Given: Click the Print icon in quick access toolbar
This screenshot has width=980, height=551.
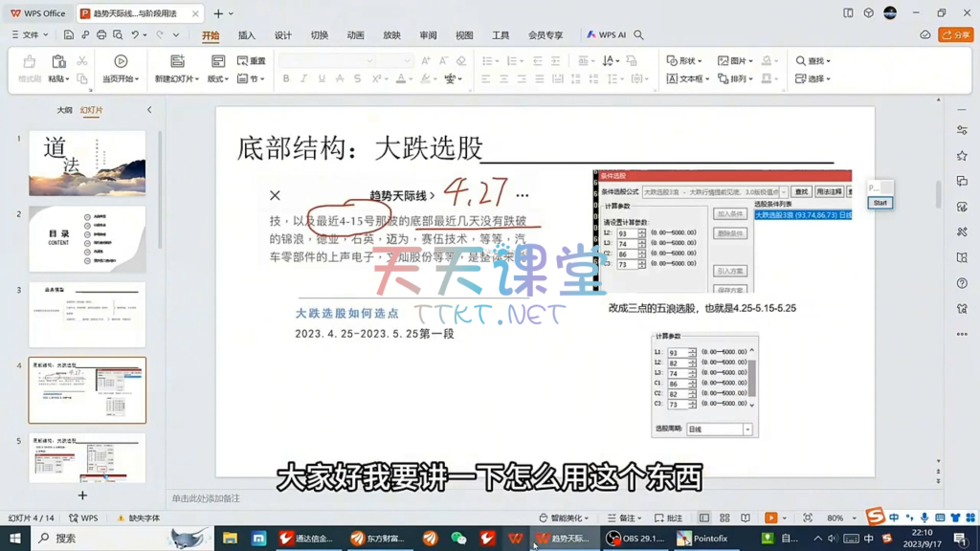Looking at the screenshot, I should click(101, 35).
